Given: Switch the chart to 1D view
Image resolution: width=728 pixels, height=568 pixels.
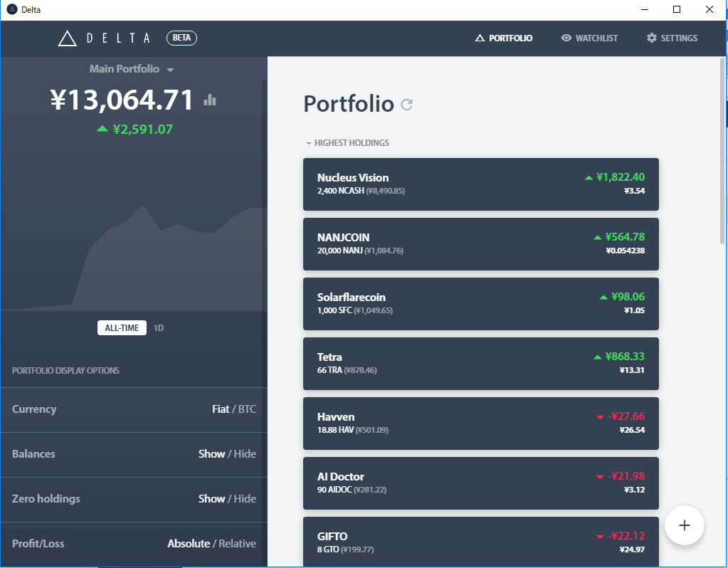Looking at the screenshot, I should click(x=158, y=327).
